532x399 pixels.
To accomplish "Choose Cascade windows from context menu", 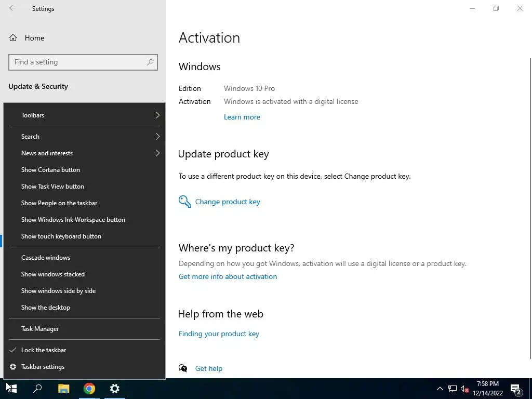I will (x=84, y=258).
